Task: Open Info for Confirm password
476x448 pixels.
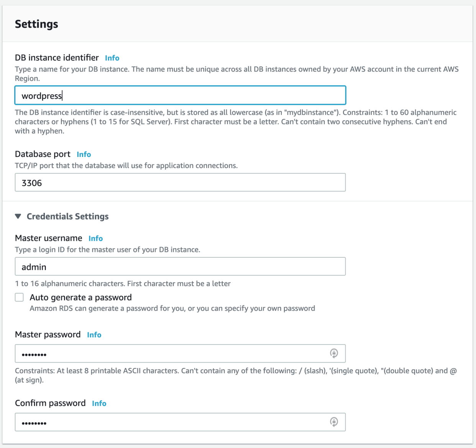Action: (x=99, y=403)
